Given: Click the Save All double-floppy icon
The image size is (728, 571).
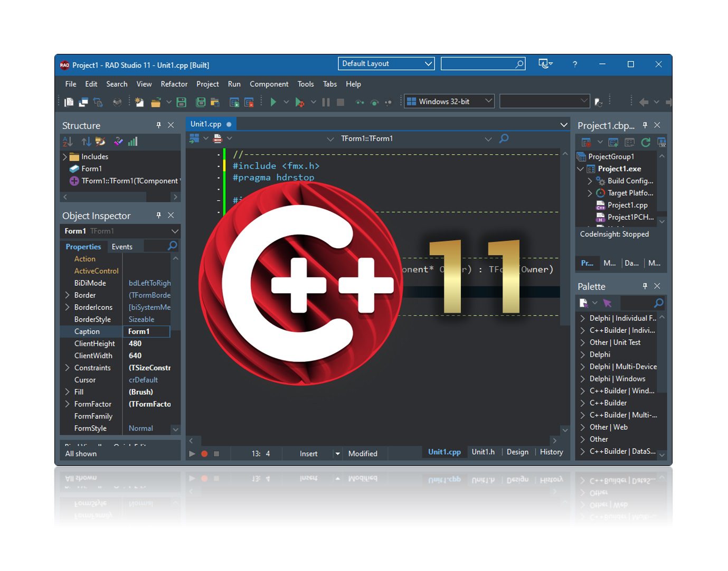Looking at the screenshot, I should pyautogui.click(x=201, y=102).
